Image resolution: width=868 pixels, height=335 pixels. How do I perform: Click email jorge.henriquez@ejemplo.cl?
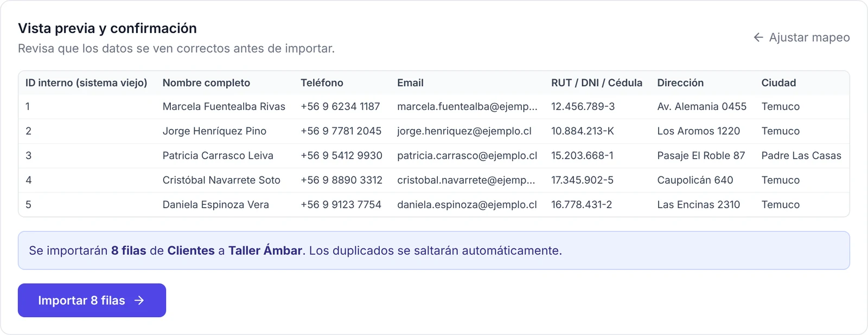tap(464, 131)
